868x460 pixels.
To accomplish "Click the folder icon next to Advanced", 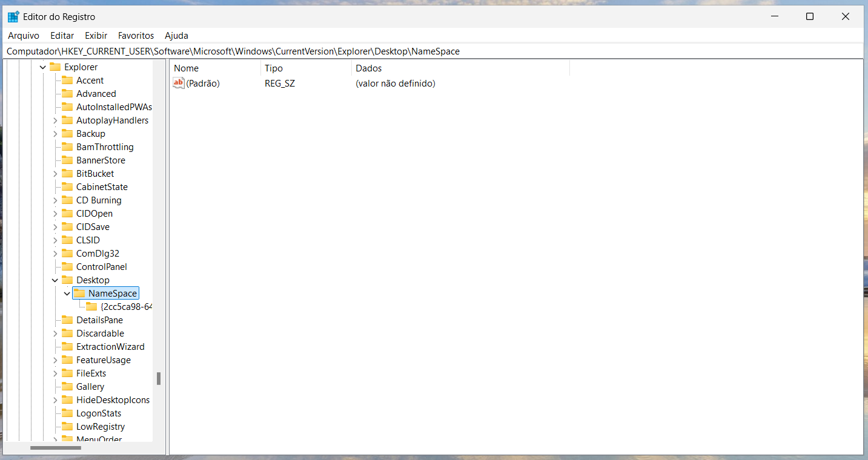I will tap(67, 94).
